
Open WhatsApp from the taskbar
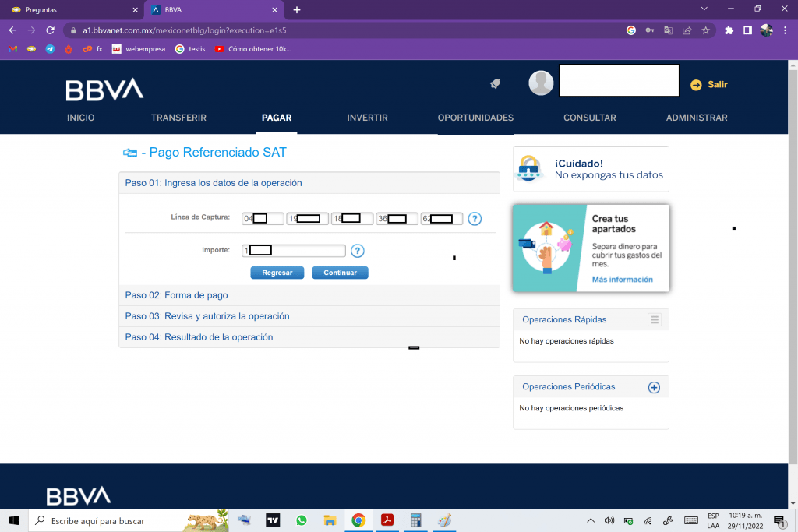(302, 520)
